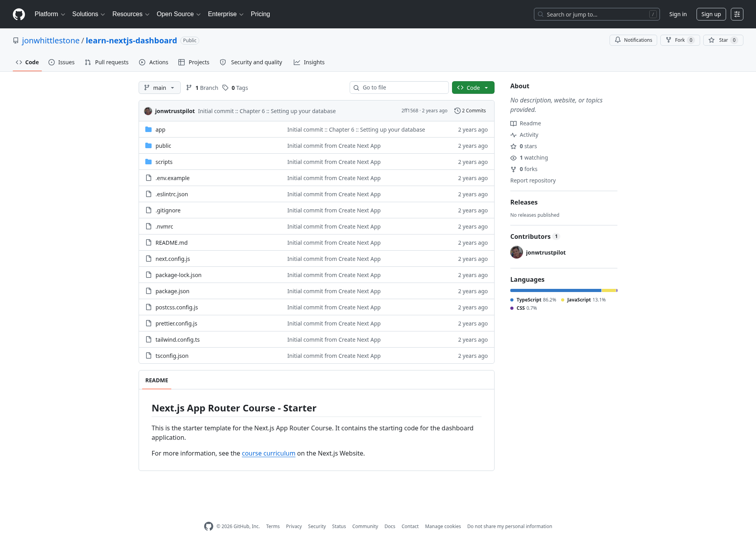Viewport: 756px width, 547px height.
Task: Switch to the Issues tab
Action: click(61, 62)
